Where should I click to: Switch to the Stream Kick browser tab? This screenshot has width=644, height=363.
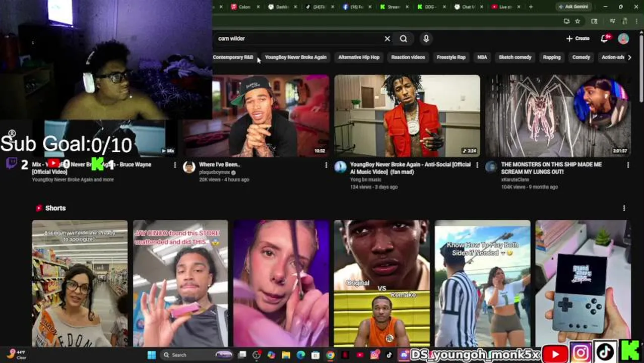tap(394, 7)
